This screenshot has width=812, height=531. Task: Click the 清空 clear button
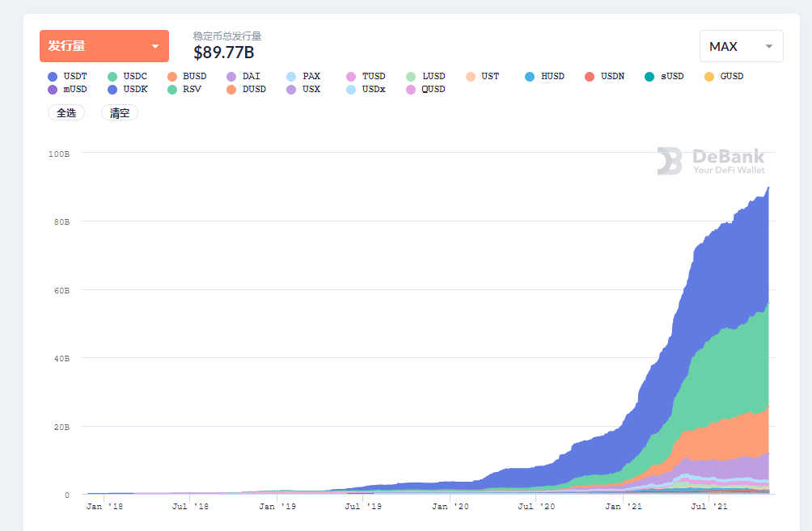(120, 113)
